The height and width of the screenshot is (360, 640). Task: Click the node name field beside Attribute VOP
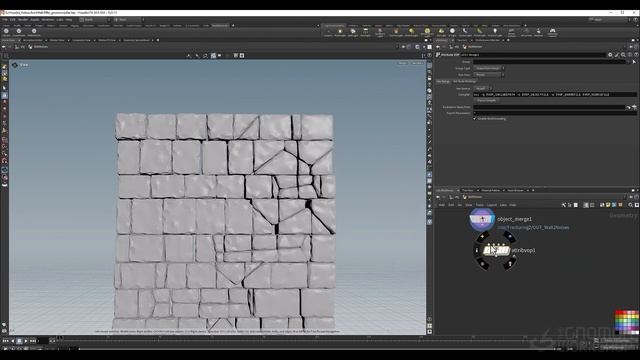click(x=533, y=55)
